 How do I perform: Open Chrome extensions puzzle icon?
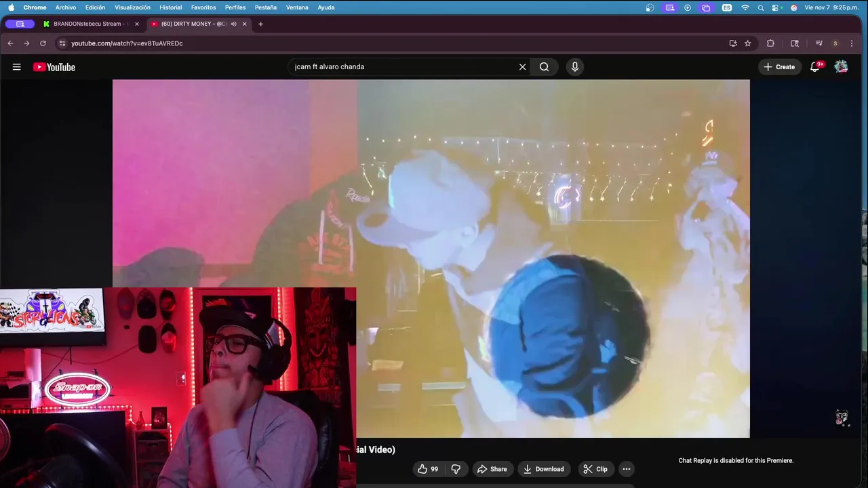click(770, 43)
